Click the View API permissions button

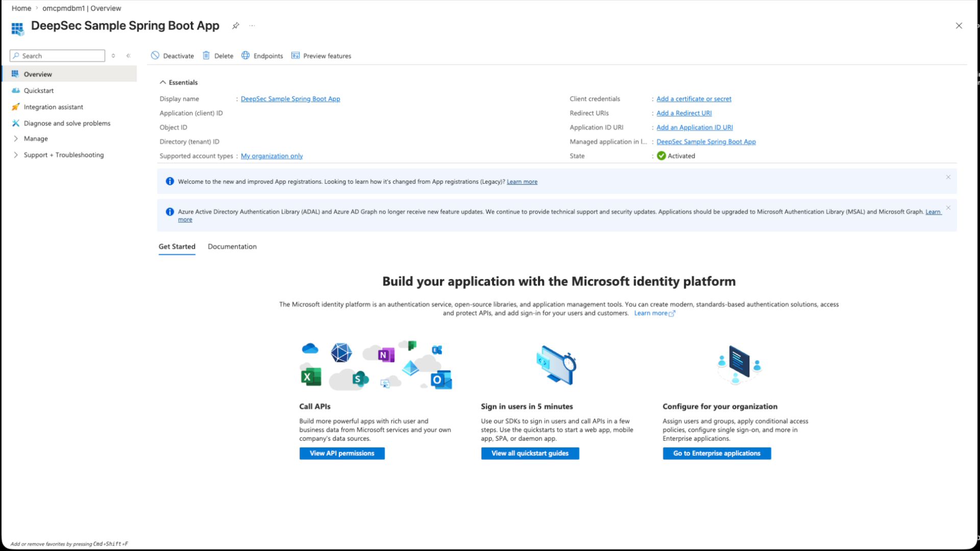pyautogui.click(x=342, y=453)
